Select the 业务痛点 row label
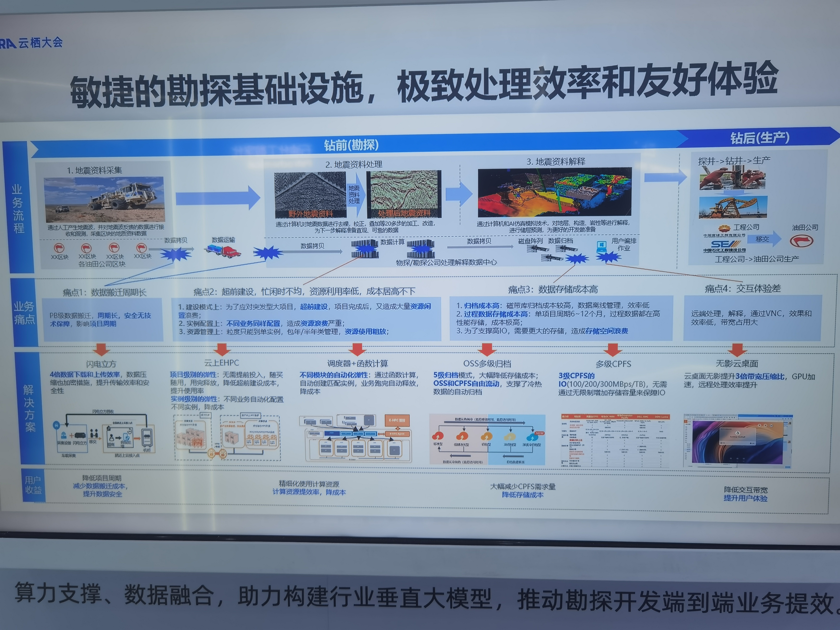 click(x=24, y=312)
